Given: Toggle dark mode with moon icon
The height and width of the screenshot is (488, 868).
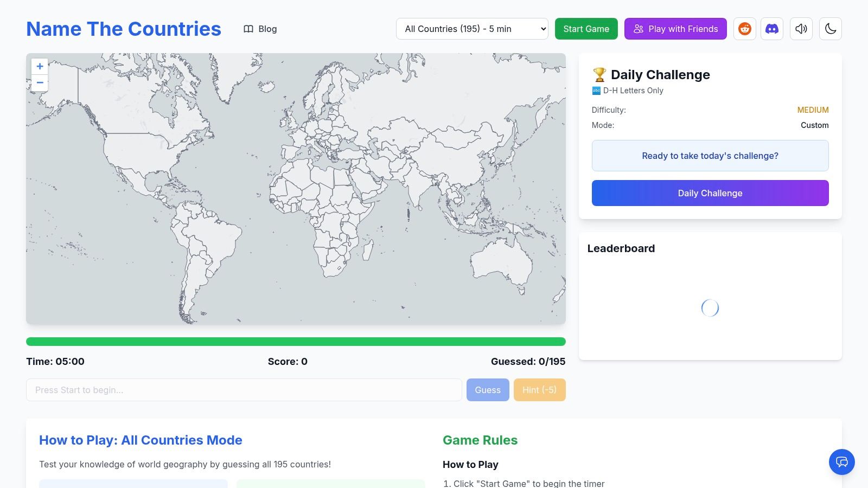Looking at the screenshot, I should click(x=830, y=29).
